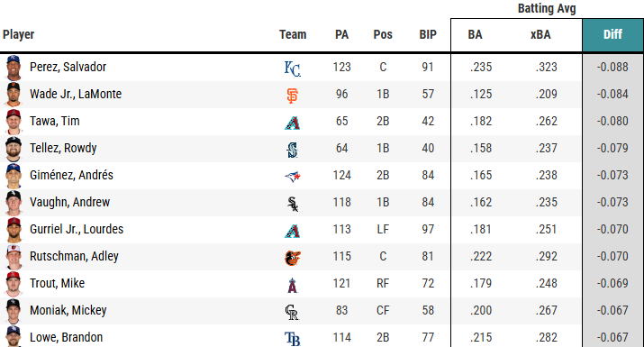The width and height of the screenshot is (644, 347).
Task: Open the Rutschman, Adley player link
Action: [x=74, y=256]
